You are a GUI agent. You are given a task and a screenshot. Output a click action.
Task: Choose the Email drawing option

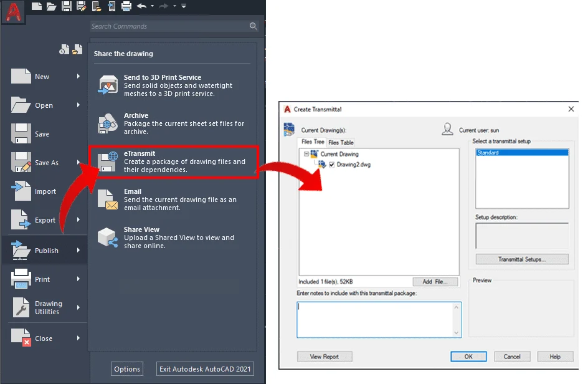173,199
